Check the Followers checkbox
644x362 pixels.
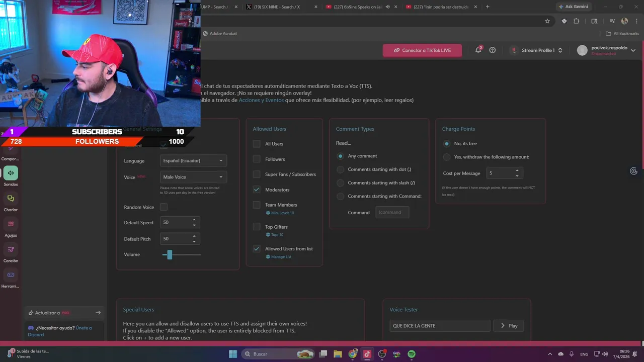click(x=257, y=159)
